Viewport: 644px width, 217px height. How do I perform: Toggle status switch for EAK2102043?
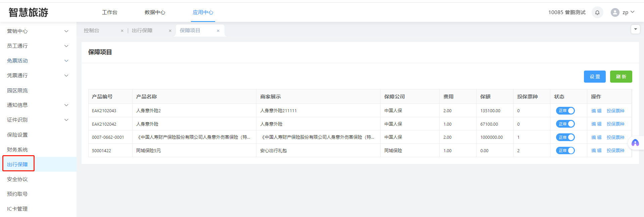[x=565, y=111]
